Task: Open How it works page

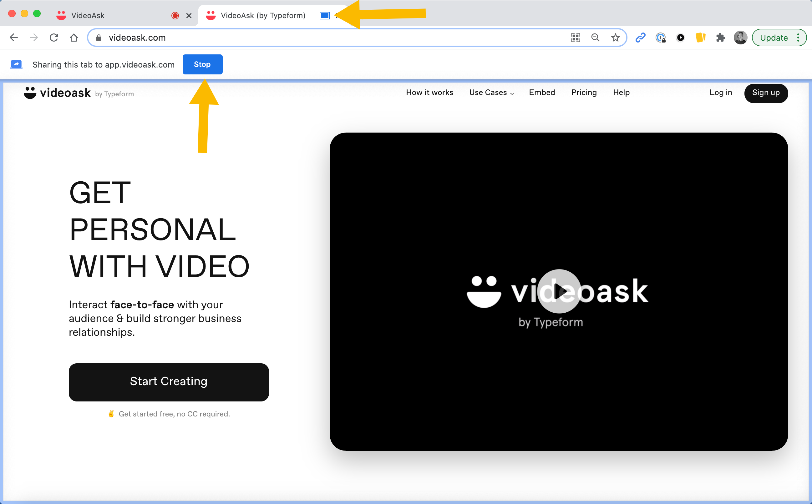Action: click(429, 92)
